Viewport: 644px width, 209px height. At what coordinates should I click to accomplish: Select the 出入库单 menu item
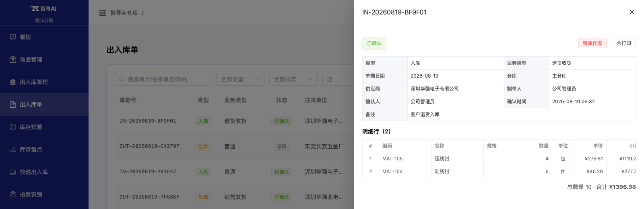(x=44, y=104)
